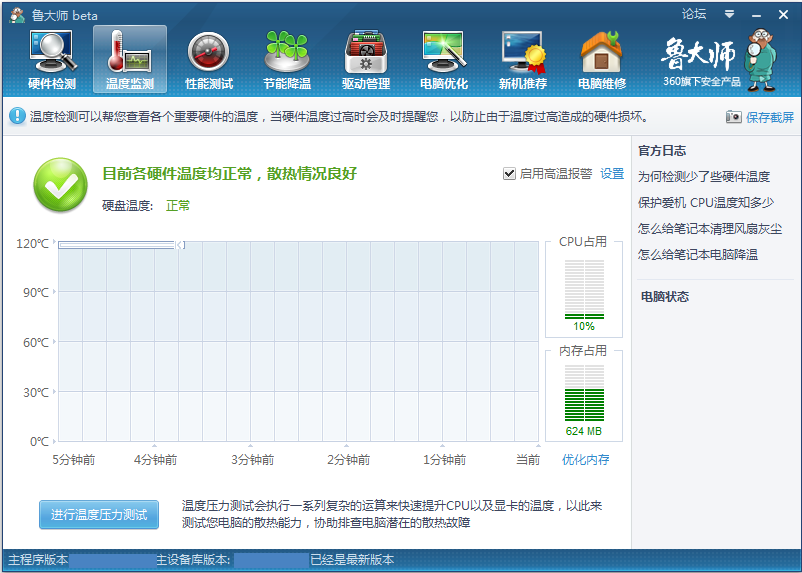Open 为何检测少了些硬件温度 log article

(x=704, y=176)
